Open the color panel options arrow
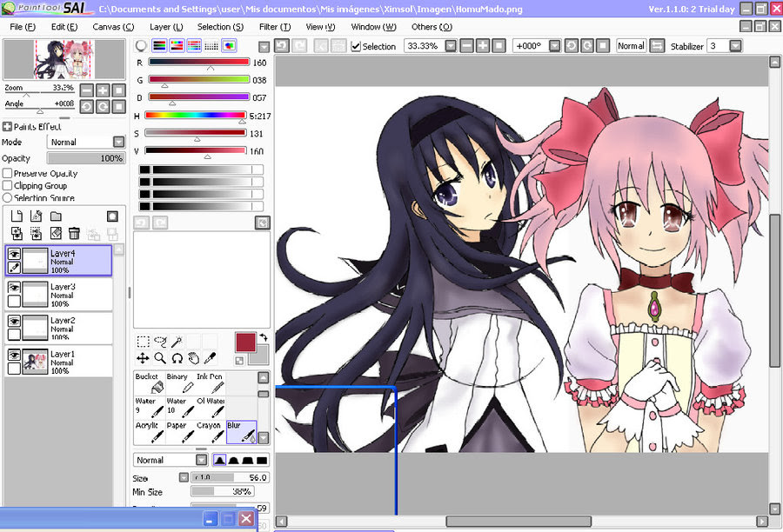 click(x=264, y=47)
